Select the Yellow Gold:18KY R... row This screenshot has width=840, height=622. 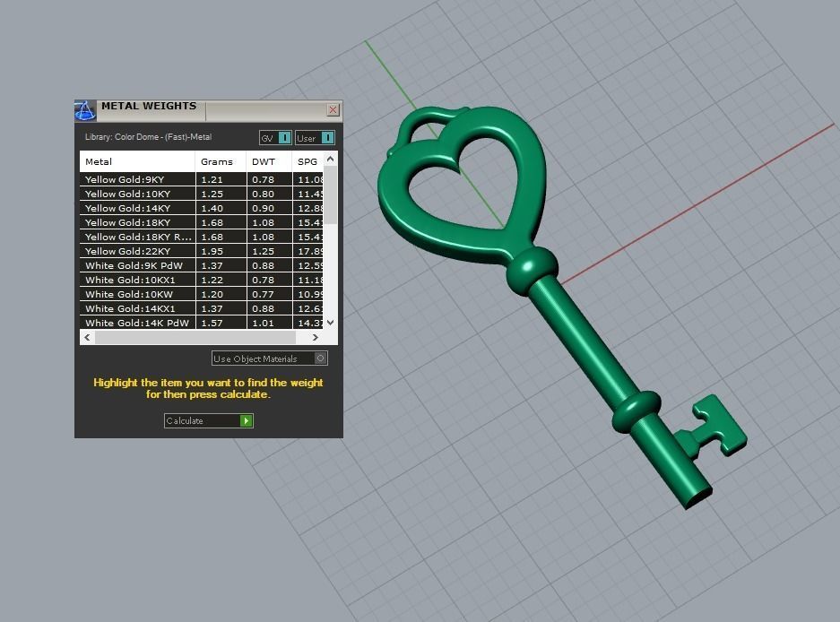(202, 237)
